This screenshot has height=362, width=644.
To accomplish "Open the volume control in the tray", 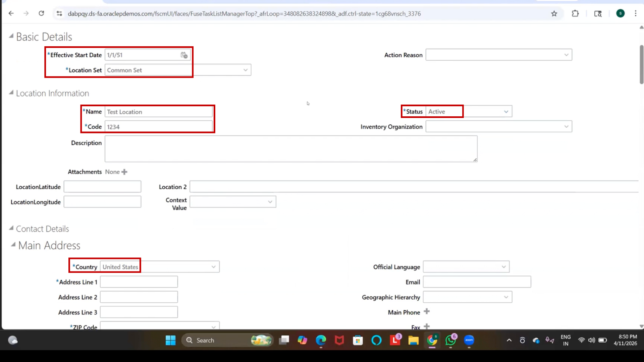I will coord(592,340).
